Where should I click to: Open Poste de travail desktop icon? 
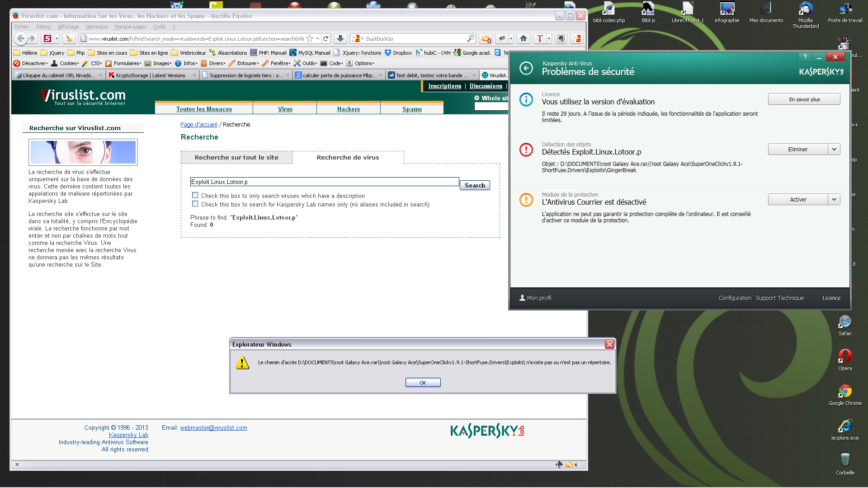pos(845,12)
